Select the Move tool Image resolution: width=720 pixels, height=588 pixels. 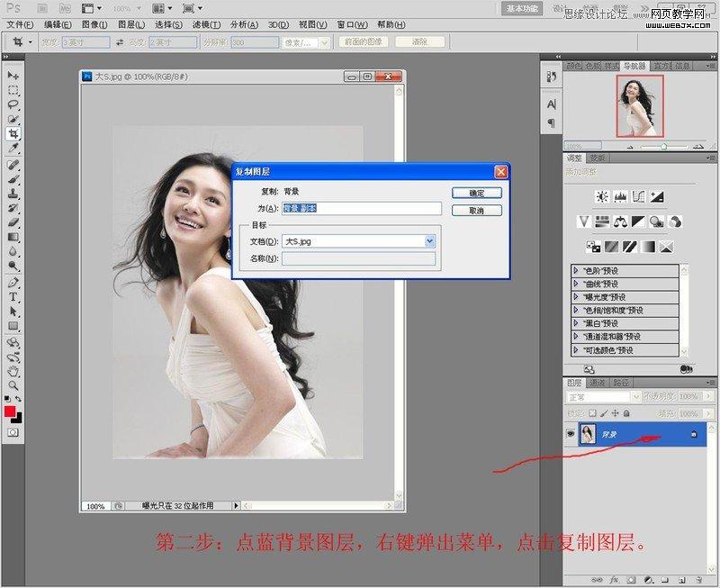pyautogui.click(x=12, y=76)
